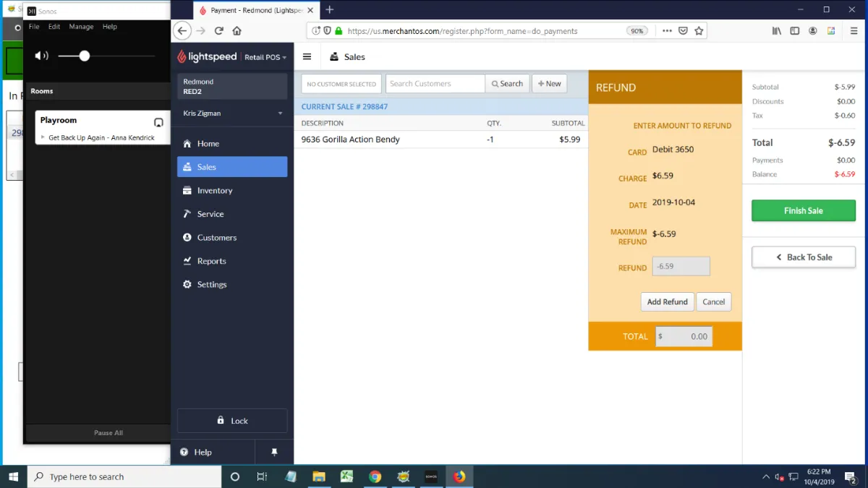This screenshot has height=488, width=868.
Task: Open Inventory in Lightspeed sidebar
Action: [232, 191]
